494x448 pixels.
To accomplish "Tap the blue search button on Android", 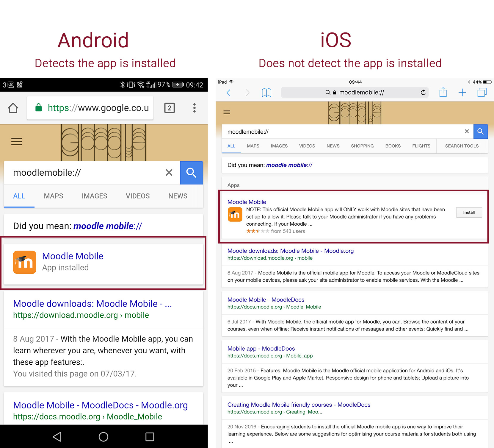I will click(x=192, y=173).
